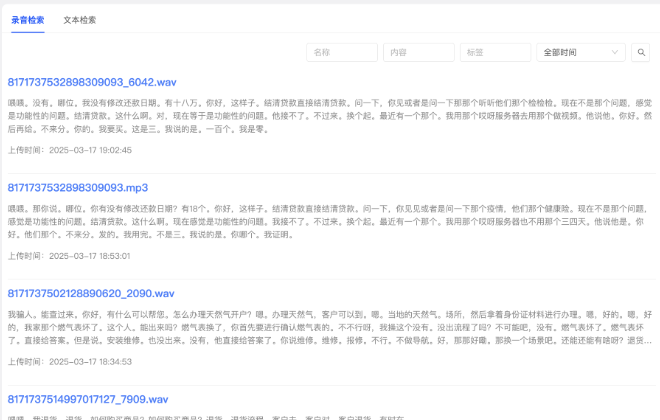The image size is (660, 420).
Task: Click the magnifier search icon button
Action: click(642, 52)
